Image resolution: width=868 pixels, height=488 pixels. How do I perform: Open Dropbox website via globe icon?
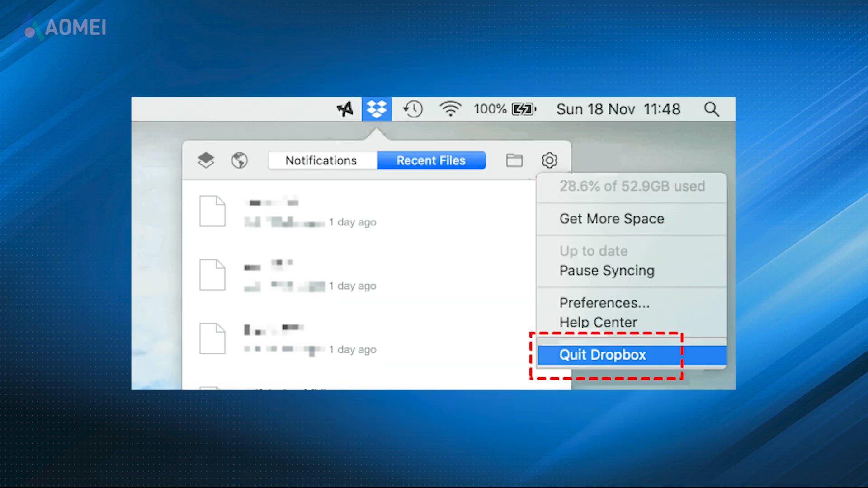point(239,160)
